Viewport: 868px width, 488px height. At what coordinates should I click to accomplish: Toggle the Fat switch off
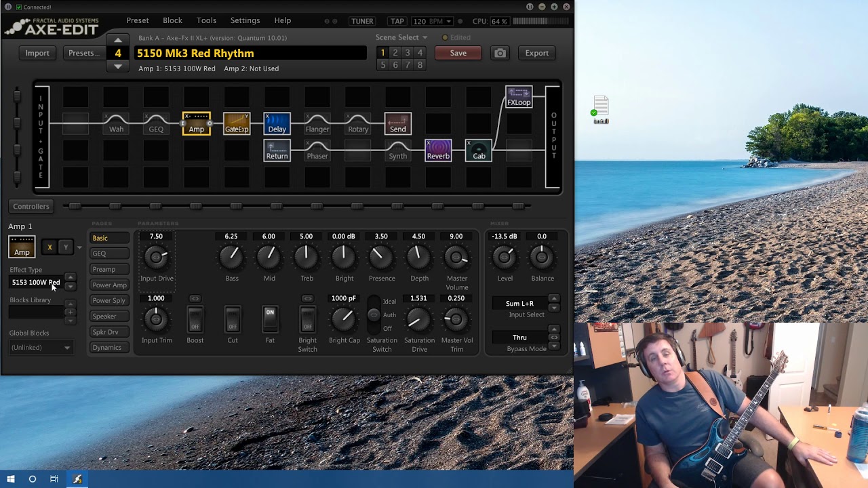click(270, 319)
